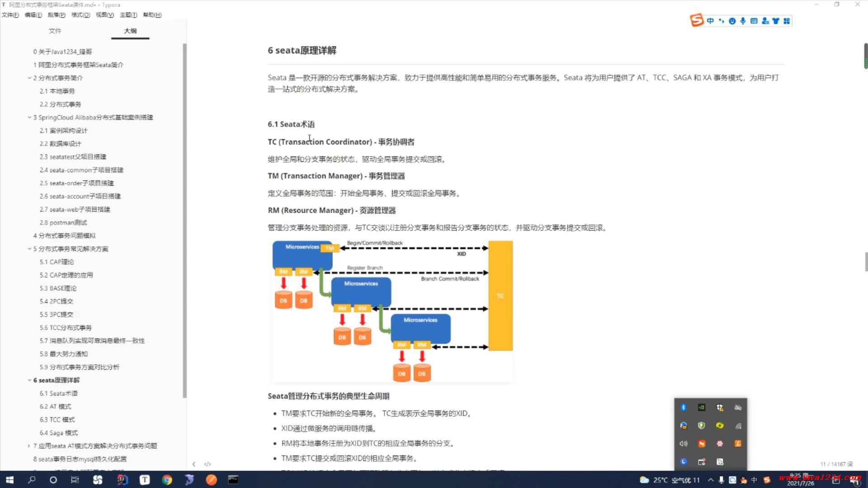This screenshot has height=488, width=868.
Task: Click Sogou IME microphone voice input icon
Action: click(743, 21)
